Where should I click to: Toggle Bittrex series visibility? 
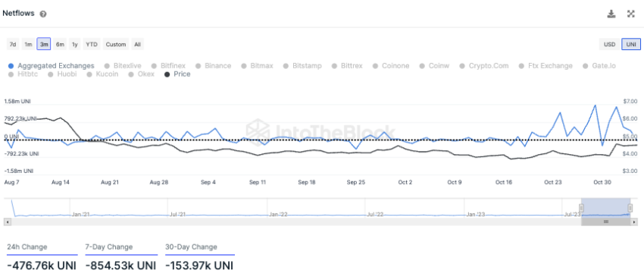(x=347, y=66)
